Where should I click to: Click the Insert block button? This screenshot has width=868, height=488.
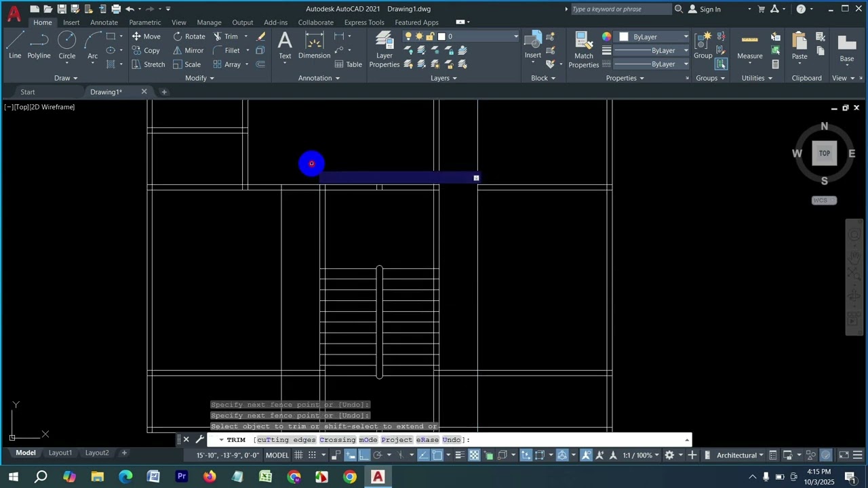(533, 45)
